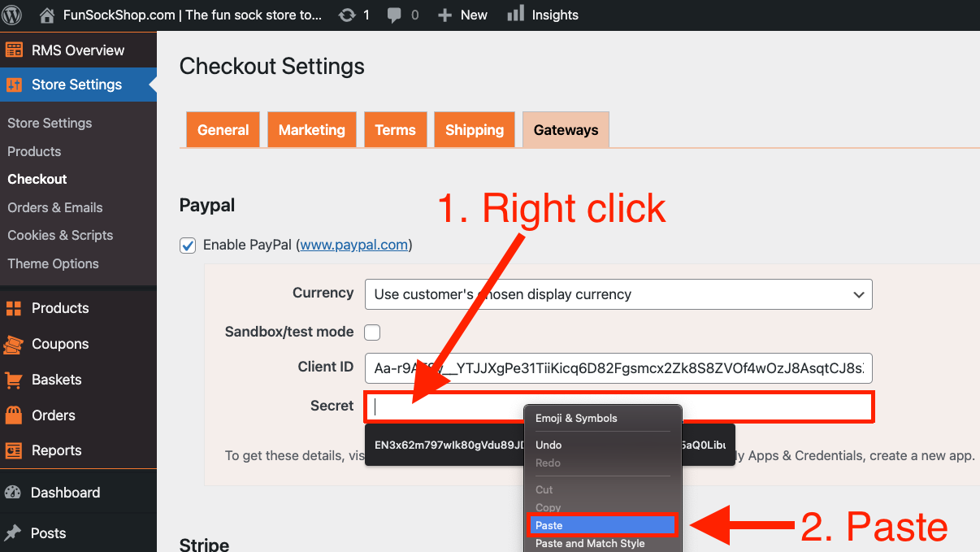Screen dimensions: 980x552
Task: Switch to the General tab
Action: pos(223,130)
